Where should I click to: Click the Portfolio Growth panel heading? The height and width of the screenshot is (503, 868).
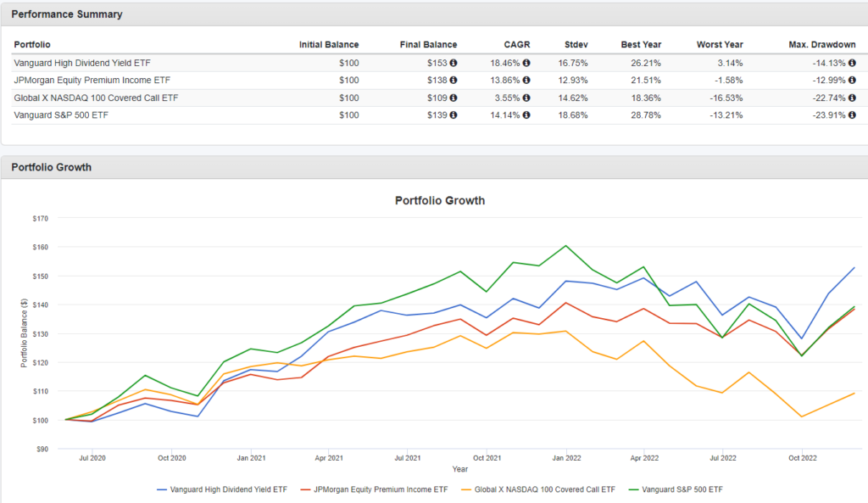pos(52,167)
